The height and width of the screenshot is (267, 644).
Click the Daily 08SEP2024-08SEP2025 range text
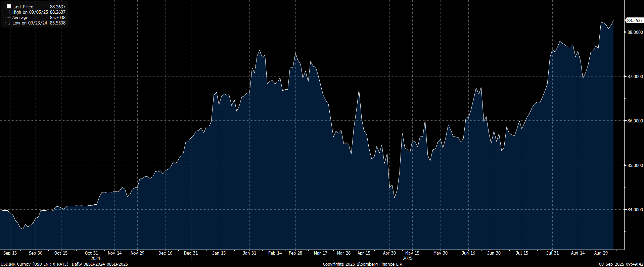click(100, 264)
